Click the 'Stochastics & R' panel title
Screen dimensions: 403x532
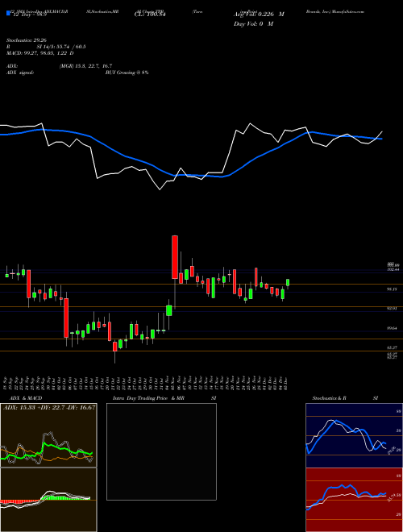point(329,398)
